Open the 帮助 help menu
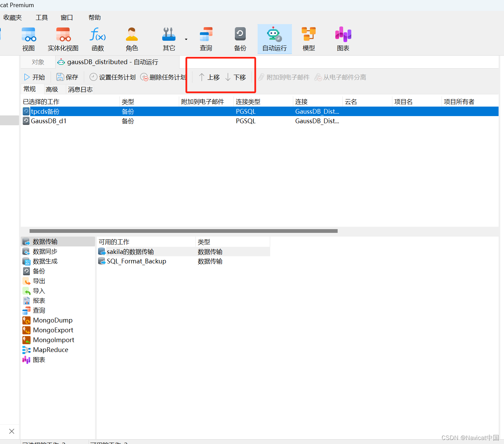This screenshot has height=444, width=504. [x=95, y=18]
